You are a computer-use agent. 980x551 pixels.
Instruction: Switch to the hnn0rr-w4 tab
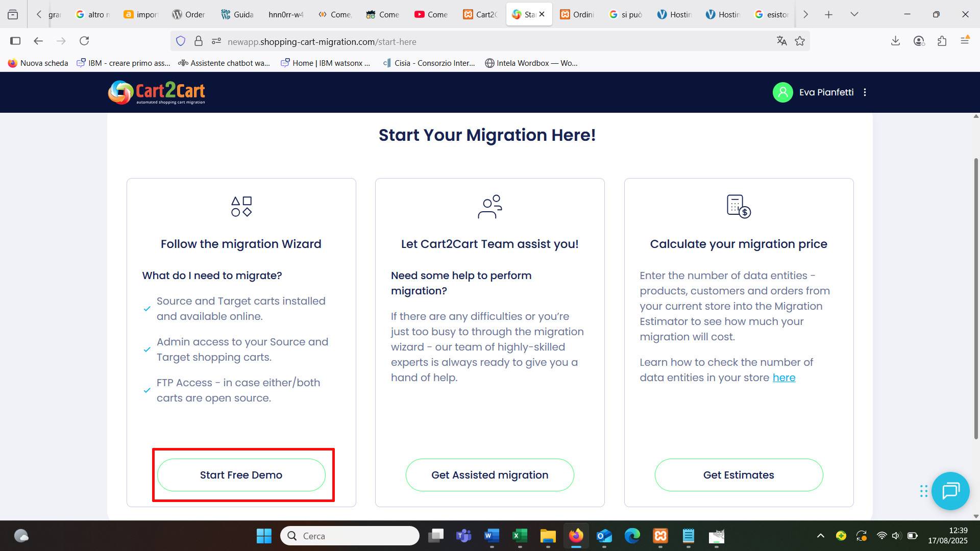coord(286,14)
